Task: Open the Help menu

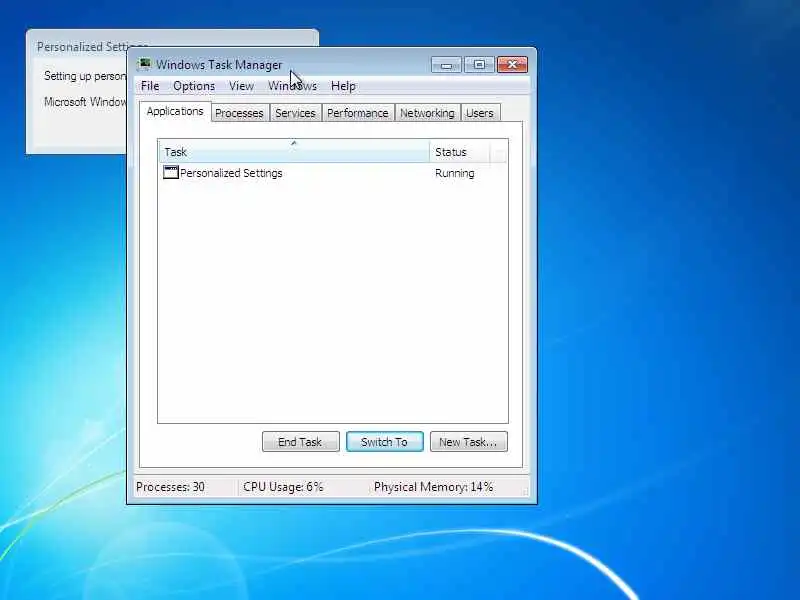Action: pyautogui.click(x=343, y=86)
